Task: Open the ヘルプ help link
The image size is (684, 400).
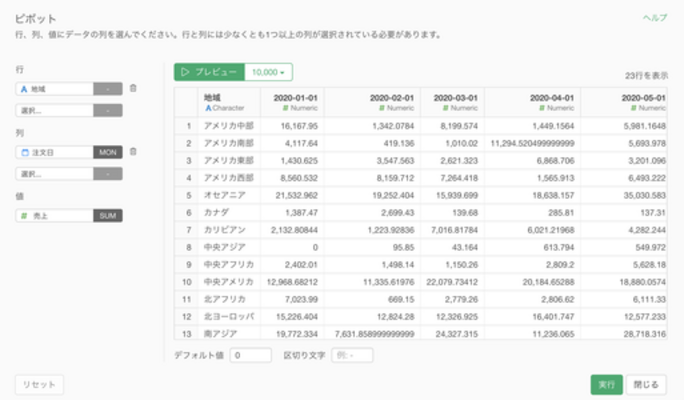Action: click(655, 18)
